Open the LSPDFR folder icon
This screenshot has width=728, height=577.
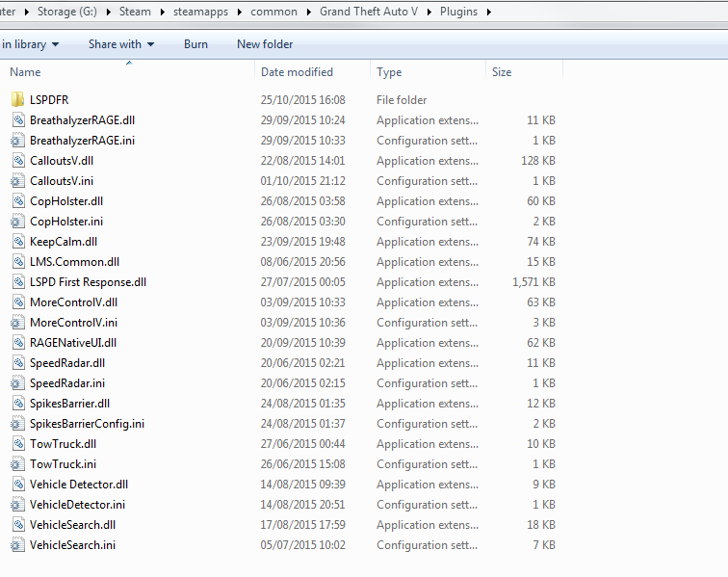[x=17, y=99]
